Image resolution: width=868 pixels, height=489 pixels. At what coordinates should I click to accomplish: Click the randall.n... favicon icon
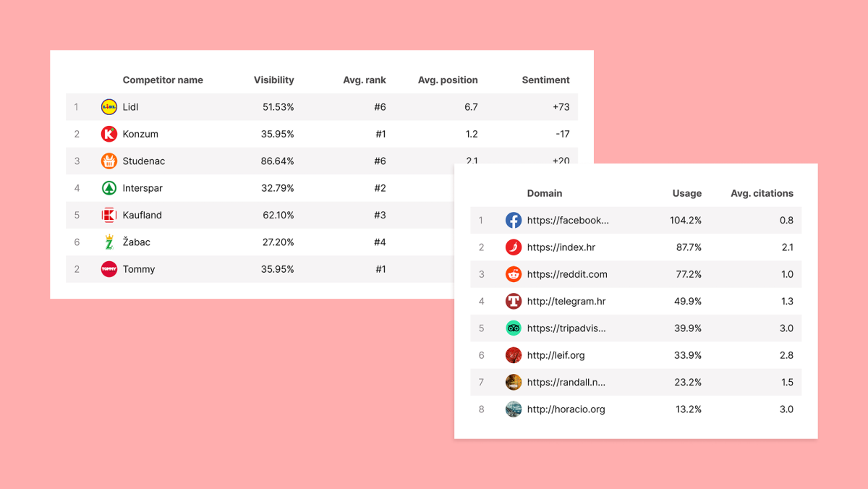pos(514,382)
